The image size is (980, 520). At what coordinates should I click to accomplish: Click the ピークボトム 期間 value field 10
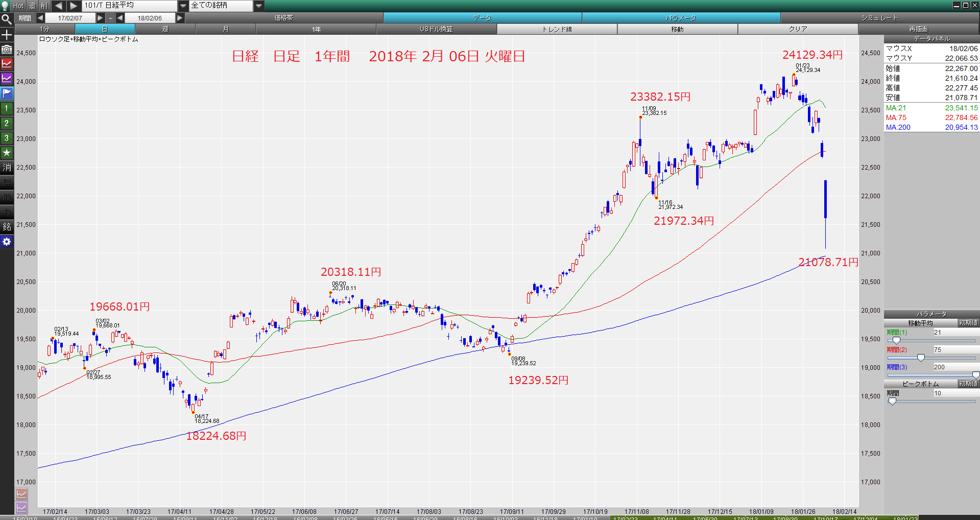click(955, 393)
